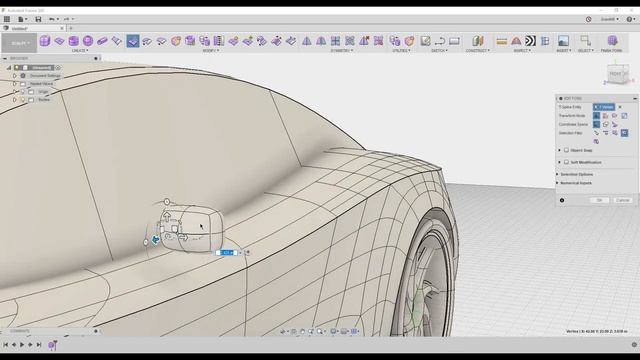
Task: Open the INSPECT dropdown menu
Action: coord(521,51)
